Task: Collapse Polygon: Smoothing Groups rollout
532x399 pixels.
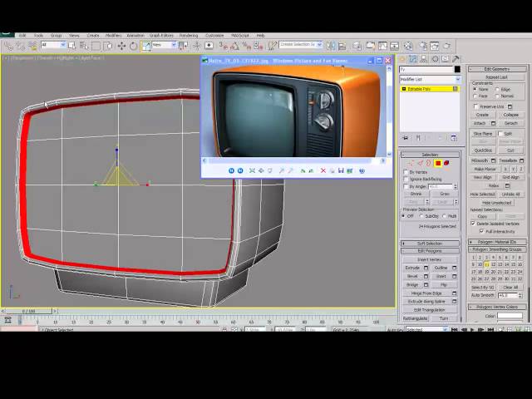Action: click(x=497, y=249)
